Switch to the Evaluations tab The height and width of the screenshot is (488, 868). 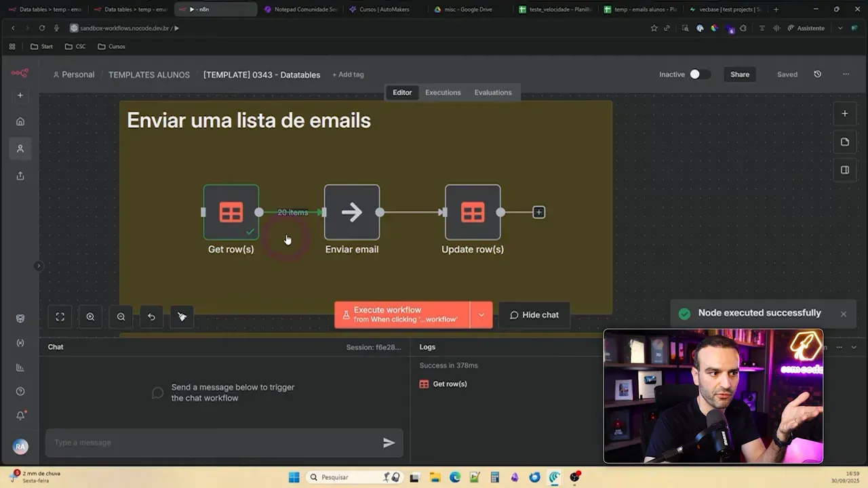point(492,92)
